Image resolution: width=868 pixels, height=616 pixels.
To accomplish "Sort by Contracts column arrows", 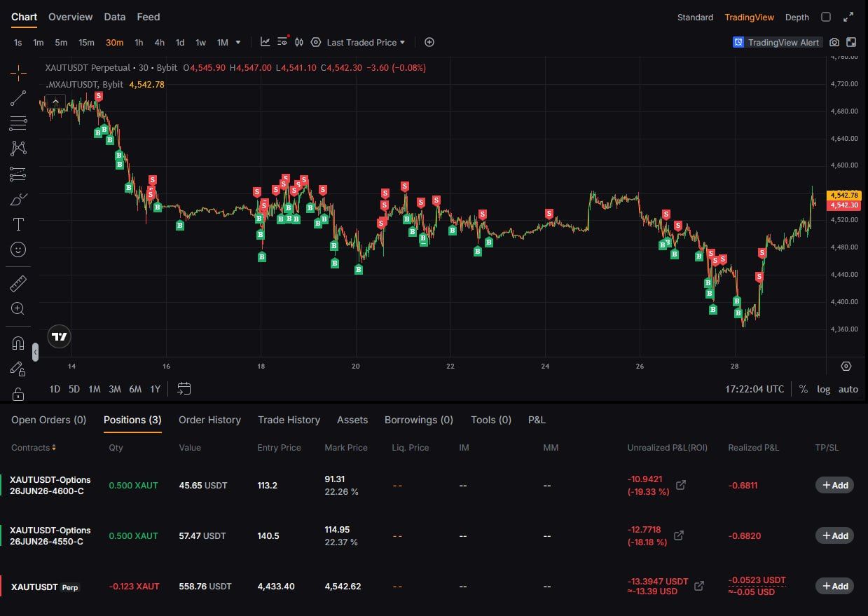I will coord(54,448).
